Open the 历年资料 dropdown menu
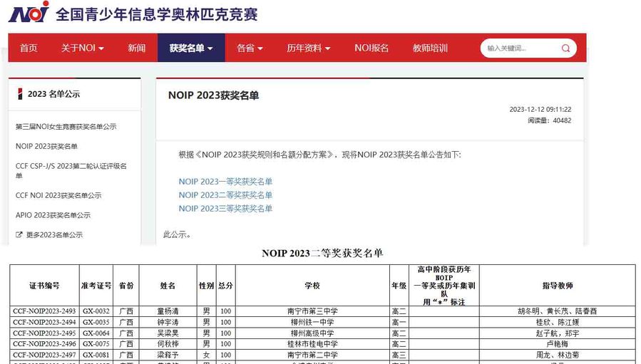The height and width of the screenshot is (364, 641). click(x=308, y=48)
